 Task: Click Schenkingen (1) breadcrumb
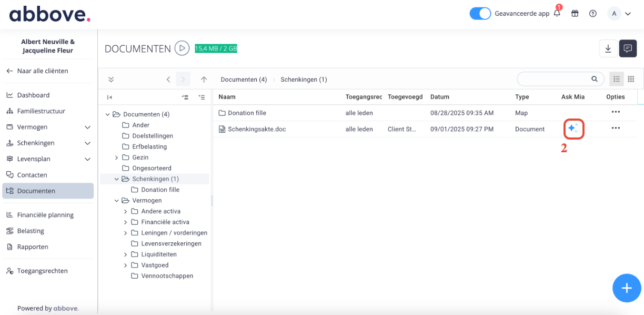[x=304, y=80]
